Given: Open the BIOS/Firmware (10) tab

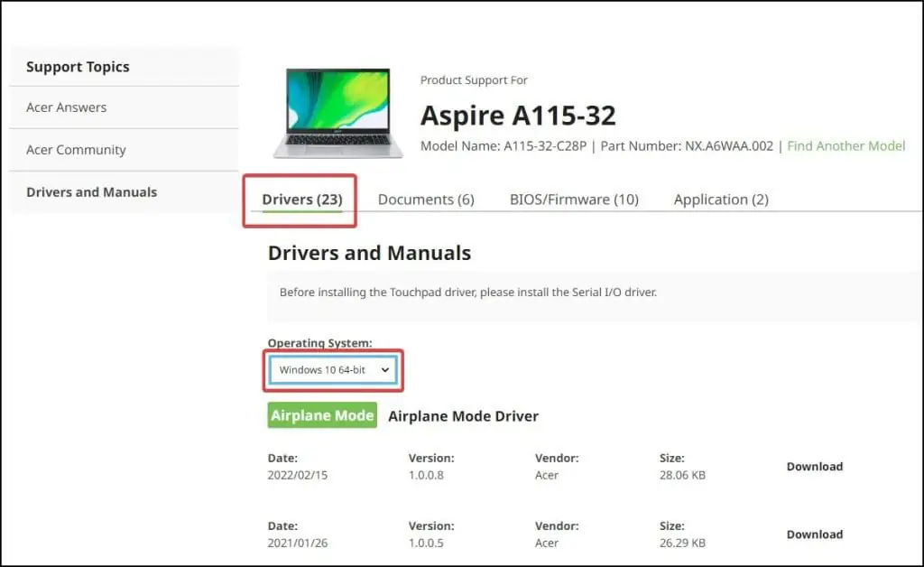Looking at the screenshot, I should (x=574, y=200).
